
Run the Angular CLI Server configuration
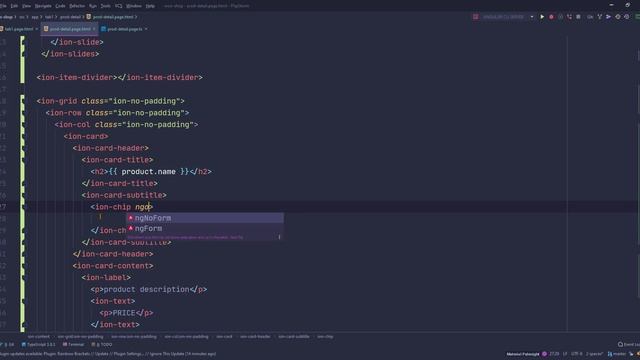click(x=542, y=17)
